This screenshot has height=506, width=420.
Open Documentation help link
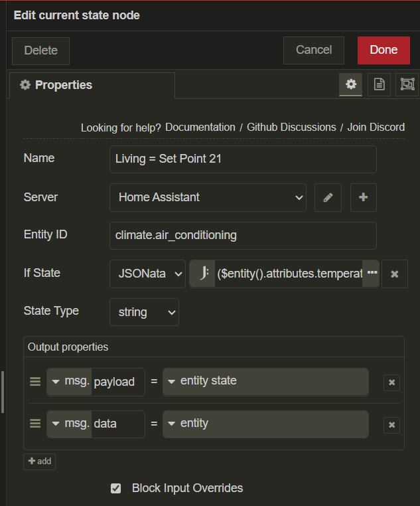[x=200, y=127]
